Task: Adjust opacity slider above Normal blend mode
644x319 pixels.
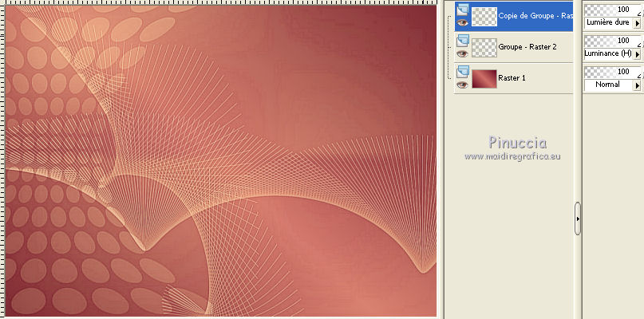Action: pyautogui.click(x=612, y=72)
